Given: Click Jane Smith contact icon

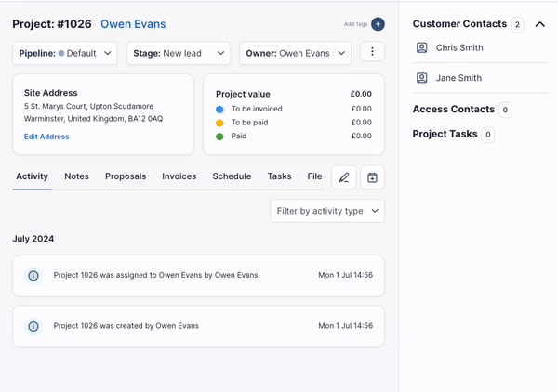Looking at the screenshot, I should (x=421, y=78).
